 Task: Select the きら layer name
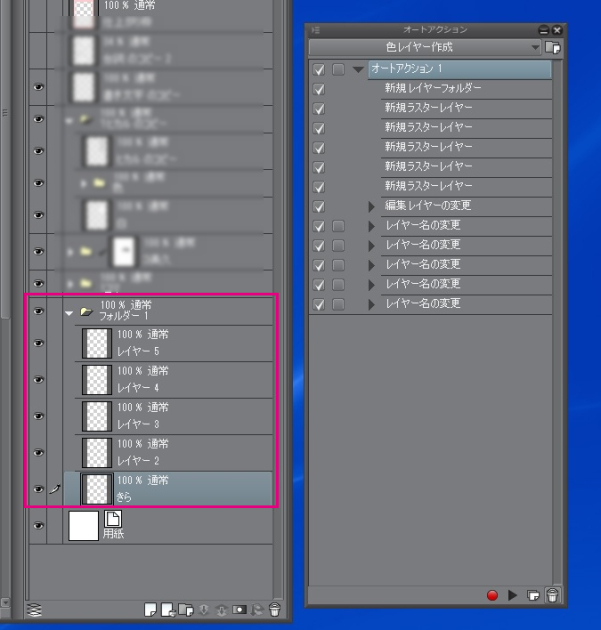(x=124, y=497)
